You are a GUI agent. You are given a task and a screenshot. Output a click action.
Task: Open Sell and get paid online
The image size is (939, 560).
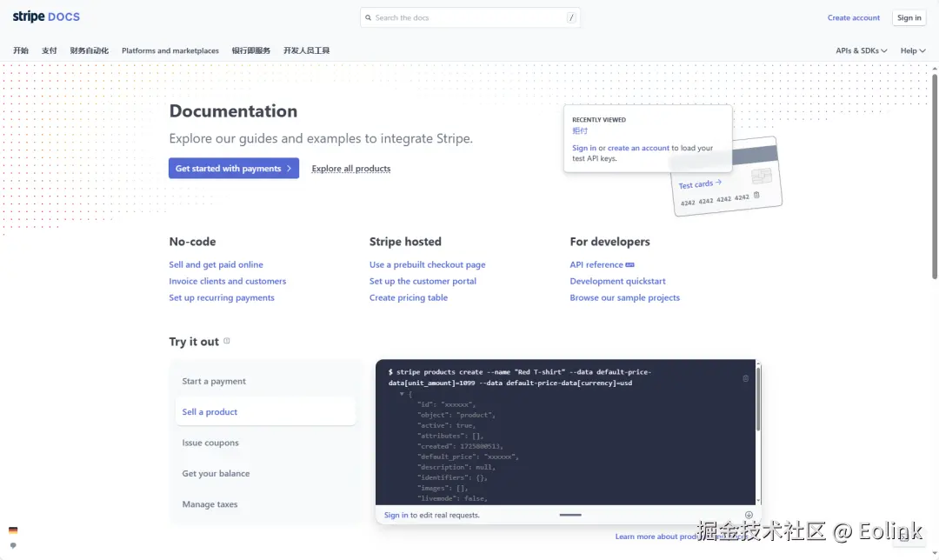(x=216, y=264)
